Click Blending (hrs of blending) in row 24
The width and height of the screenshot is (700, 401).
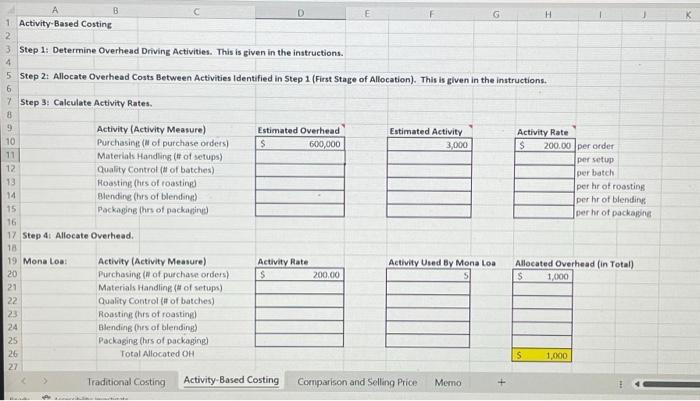[x=148, y=327]
